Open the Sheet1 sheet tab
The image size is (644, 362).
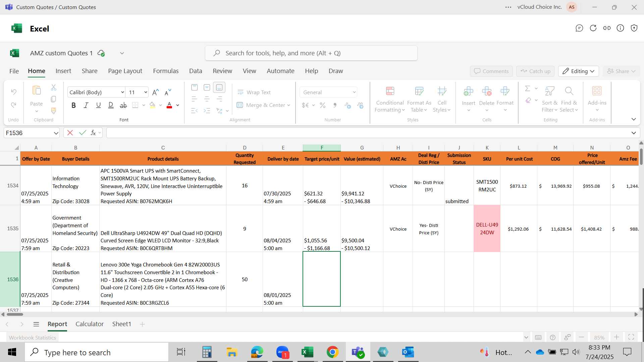pos(121,324)
